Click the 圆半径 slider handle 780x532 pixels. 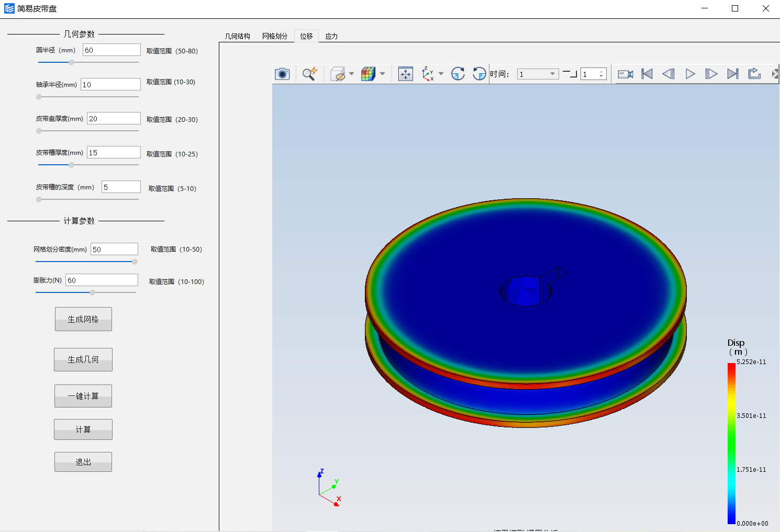click(71, 62)
